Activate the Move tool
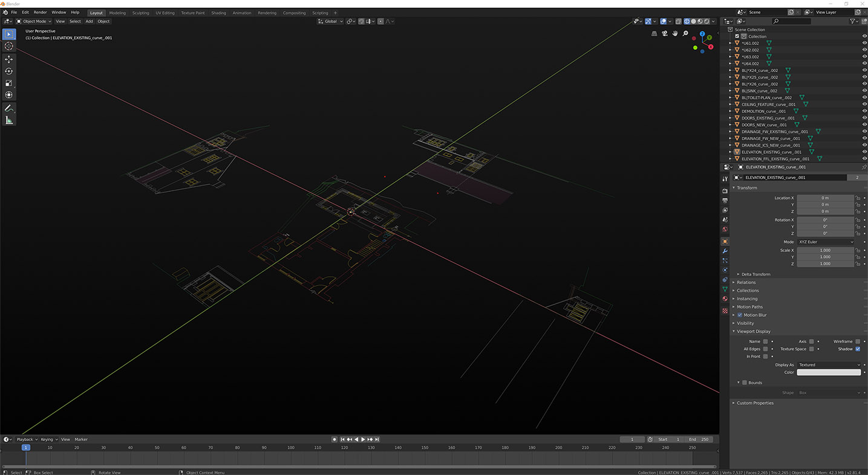Image resolution: width=868 pixels, height=475 pixels. pos(9,59)
